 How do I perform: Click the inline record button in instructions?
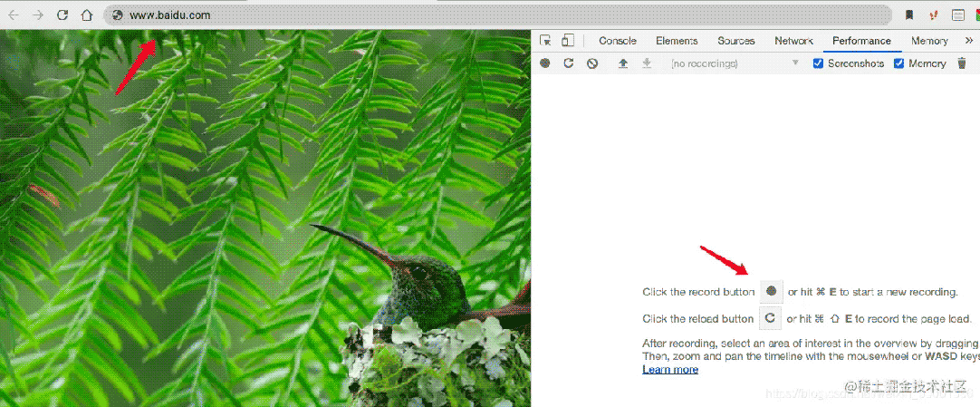coord(772,291)
